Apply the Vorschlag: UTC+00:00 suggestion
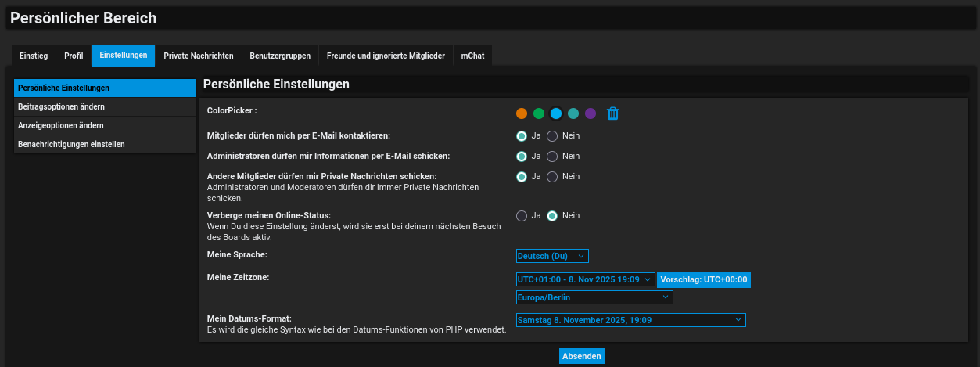The width and height of the screenshot is (980, 367). (704, 279)
